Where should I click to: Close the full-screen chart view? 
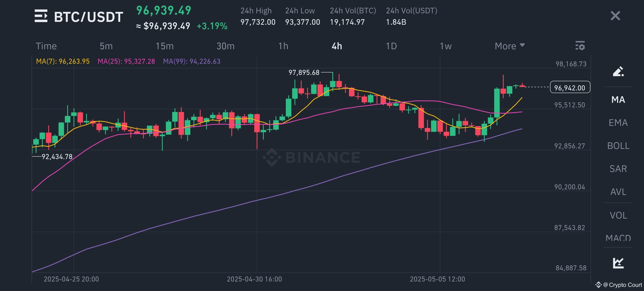(x=615, y=16)
